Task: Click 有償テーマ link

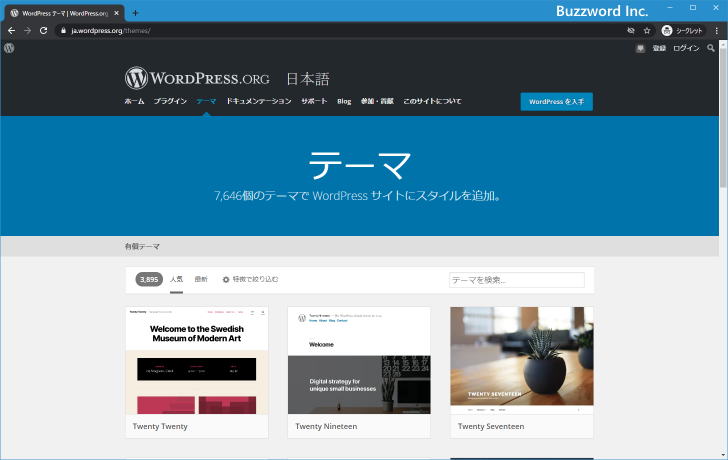Action: pyautogui.click(x=142, y=246)
